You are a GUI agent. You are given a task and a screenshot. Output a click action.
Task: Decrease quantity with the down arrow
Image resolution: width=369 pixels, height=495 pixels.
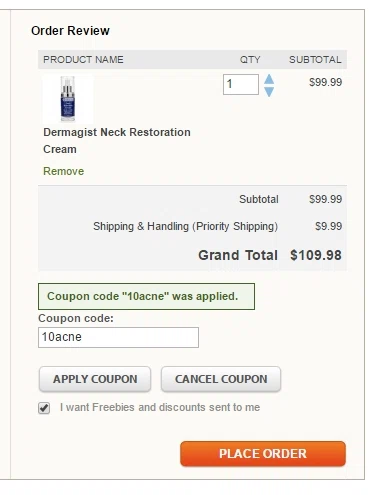coord(269,92)
